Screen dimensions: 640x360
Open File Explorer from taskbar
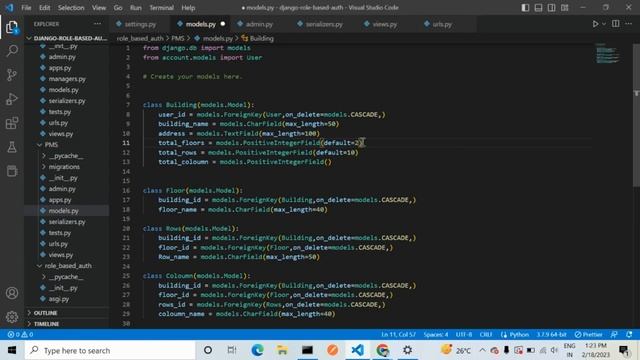[282, 350]
